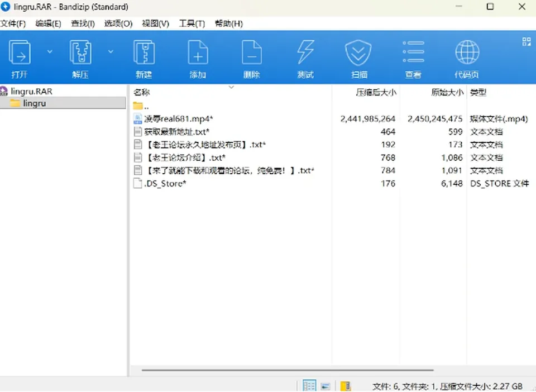Image resolution: width=536 pixels, height=392 pixels.
Task: Switch to icon view in status bar
Action: [326, 386]
